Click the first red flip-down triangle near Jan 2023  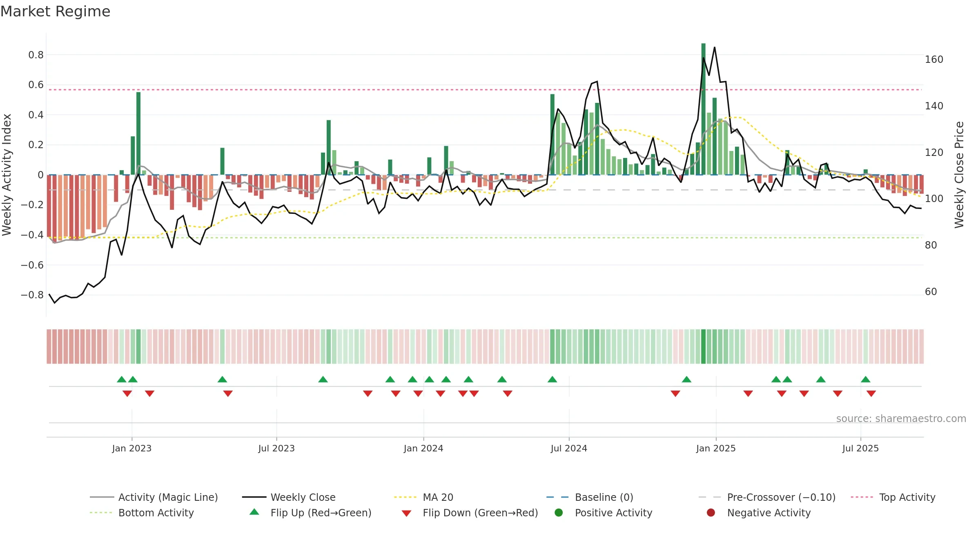(127, 393)
